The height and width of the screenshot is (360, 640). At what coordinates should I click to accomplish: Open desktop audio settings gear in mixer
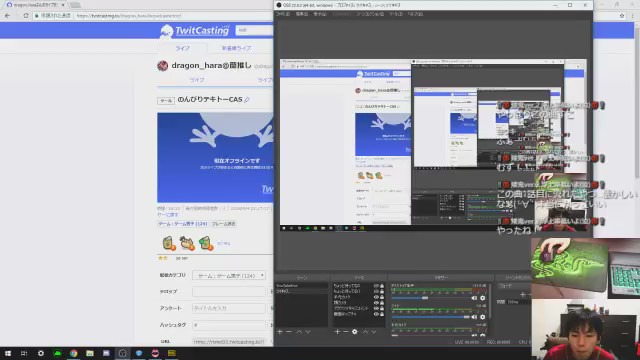[x=482, y=298]
